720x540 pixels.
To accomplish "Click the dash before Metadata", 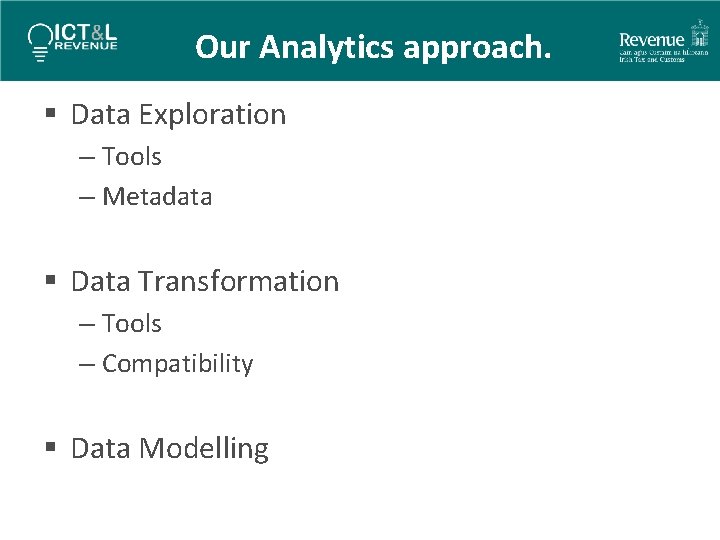I will coord(87,197).
